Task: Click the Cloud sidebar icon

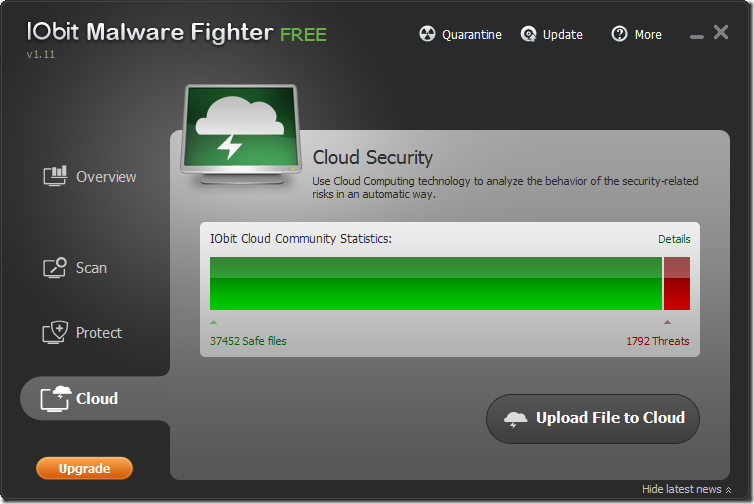Action: point(54,398)
